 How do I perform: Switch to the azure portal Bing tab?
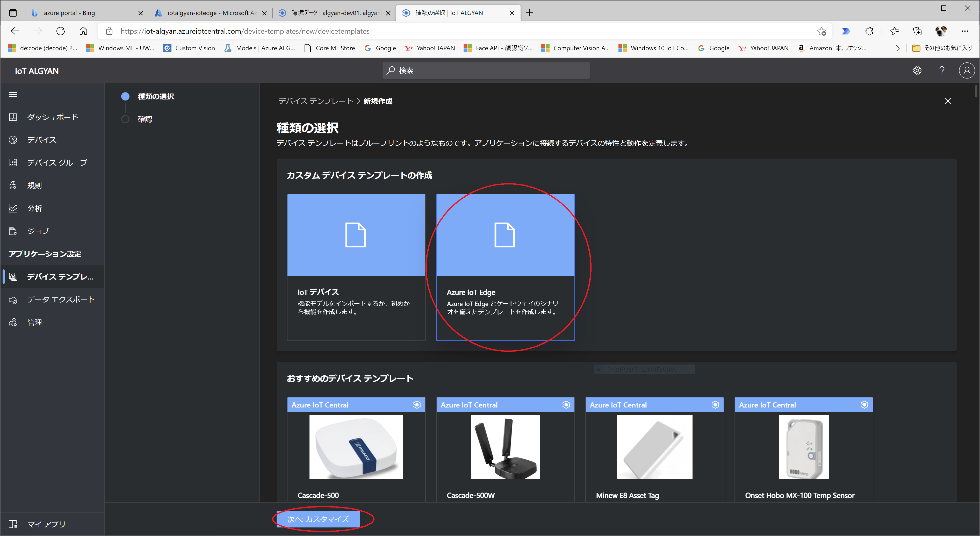coord(69,13)
